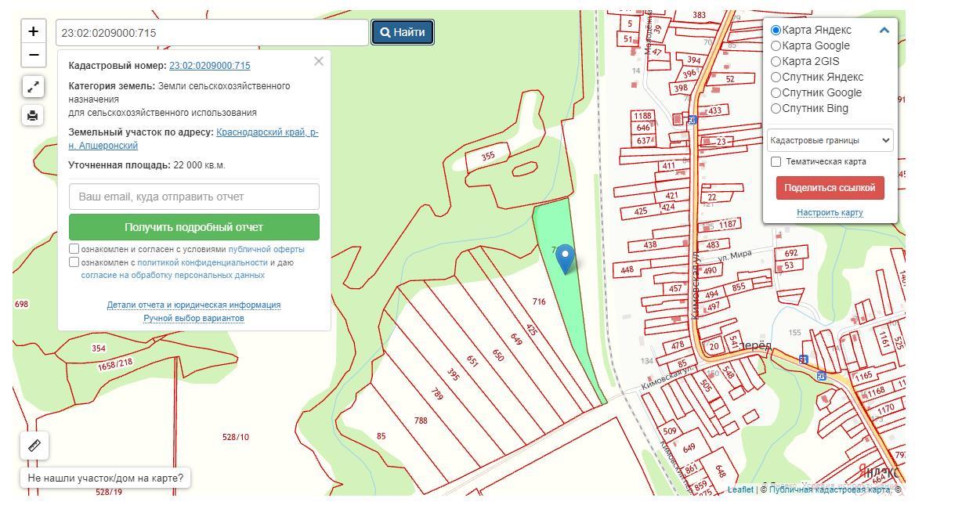This screenshot has width=980, height=509.
Task: Enable Тематическая карта checkbox
Action: 776,162
